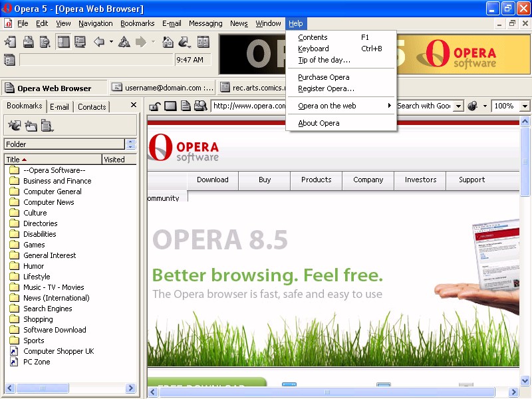
Task: Click the Support link on Opera page
Action: tap(472, 180)
